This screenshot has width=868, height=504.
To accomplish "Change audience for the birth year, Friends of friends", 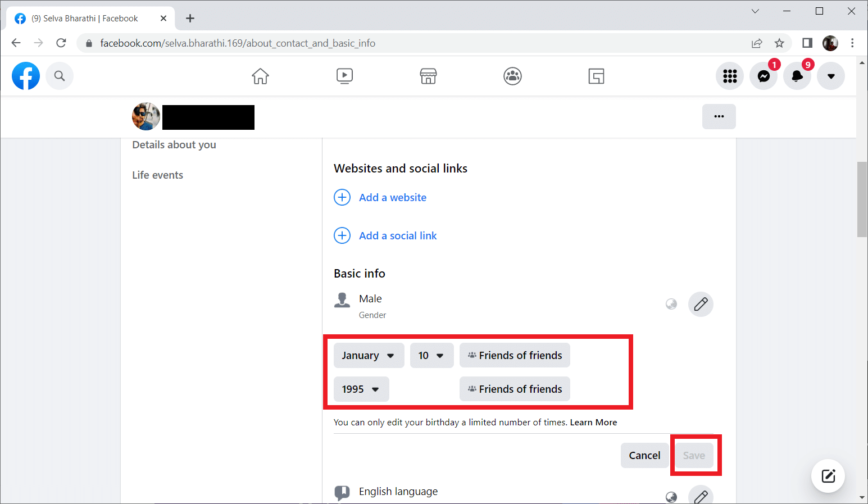I will pyautogui.click(x=515, y=389).
